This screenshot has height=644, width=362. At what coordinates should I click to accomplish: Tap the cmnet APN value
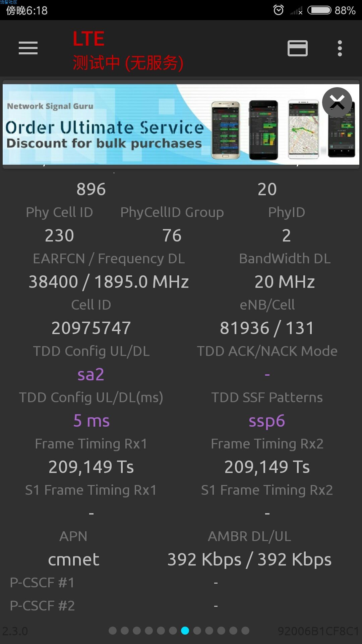pyautogui.click(x=73, y=559)
